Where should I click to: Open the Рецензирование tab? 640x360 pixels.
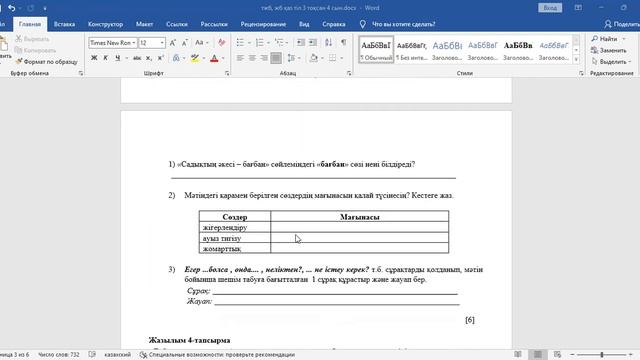(x=263, y=24)
